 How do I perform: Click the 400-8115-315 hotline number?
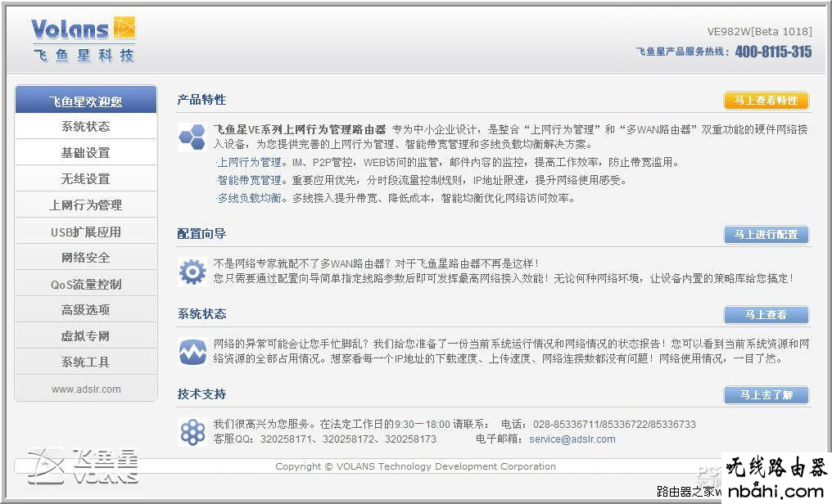point(773,52)
